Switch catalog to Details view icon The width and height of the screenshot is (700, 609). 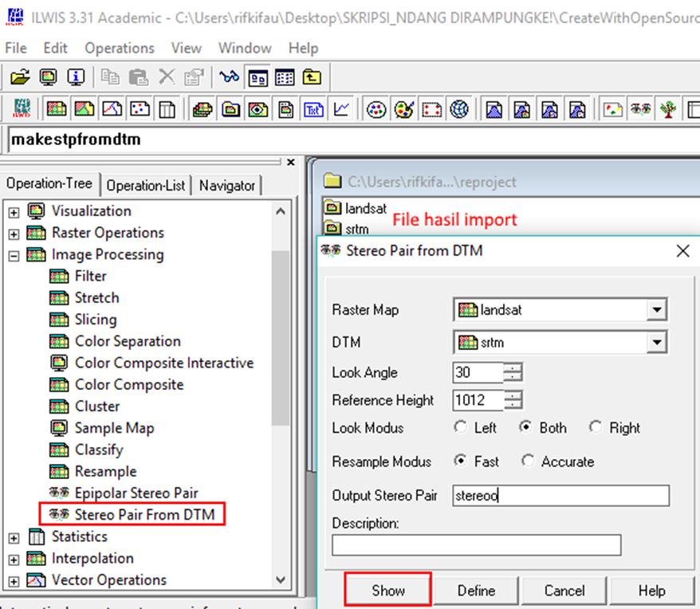285,77
